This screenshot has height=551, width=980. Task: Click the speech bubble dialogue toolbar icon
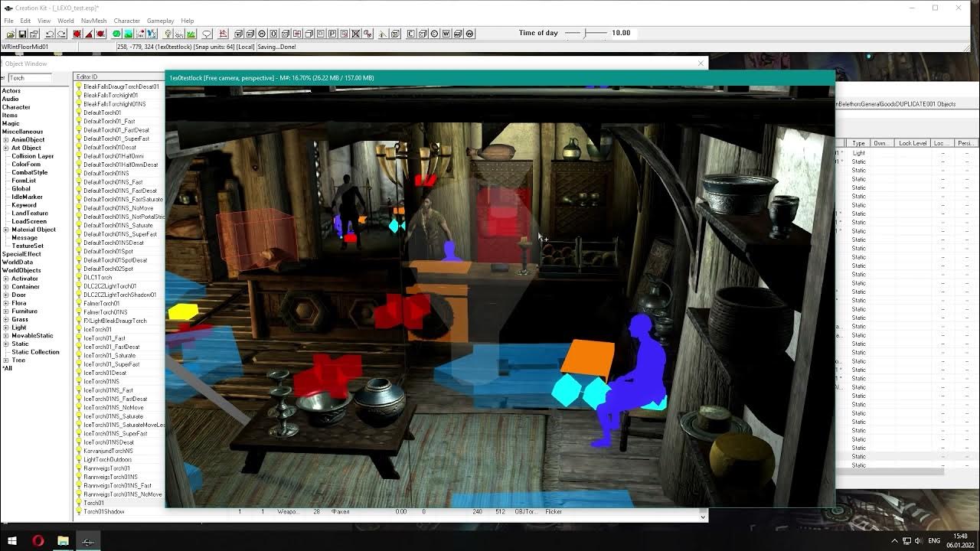(207, 34)
